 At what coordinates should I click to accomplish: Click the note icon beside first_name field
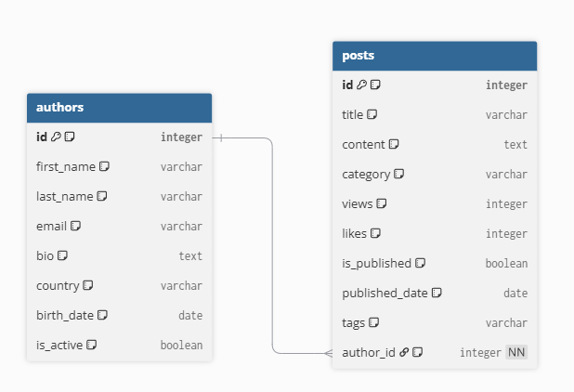pos(105,166)
